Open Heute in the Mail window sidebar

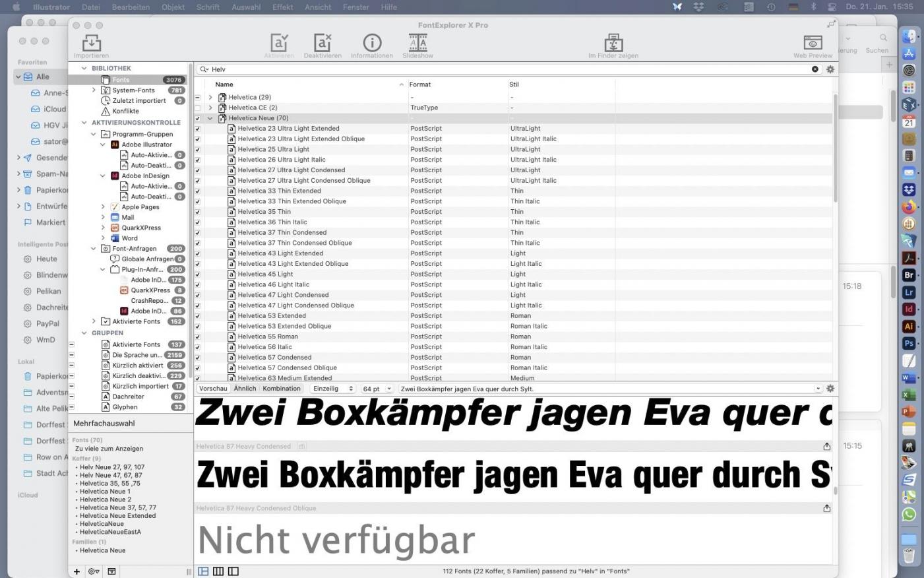pos(46,259)
